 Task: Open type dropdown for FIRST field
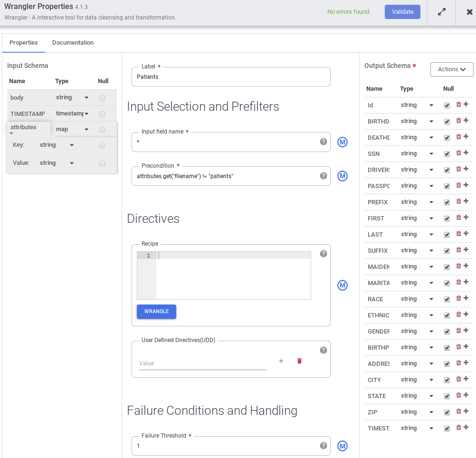(x=431, y=219)
